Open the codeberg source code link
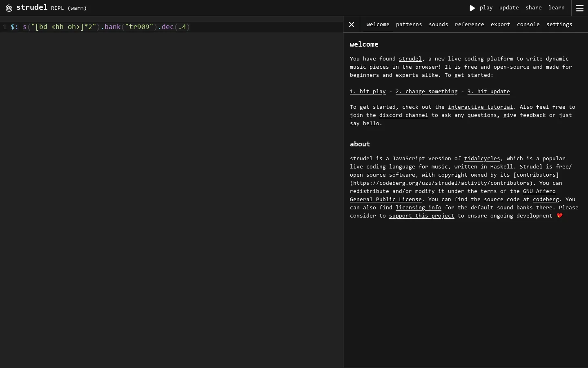This screenshot has height=368, width=588. click(546, 200)
